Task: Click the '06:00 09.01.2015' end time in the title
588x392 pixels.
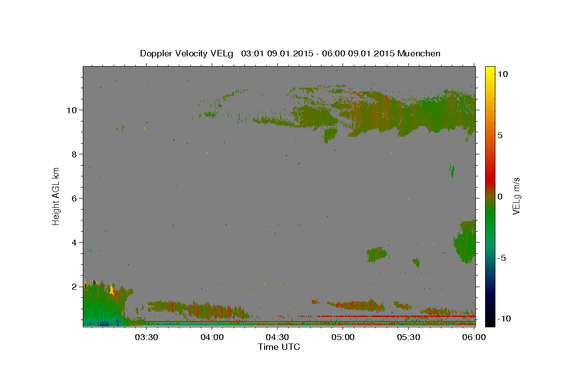Action: coord(358,53)
